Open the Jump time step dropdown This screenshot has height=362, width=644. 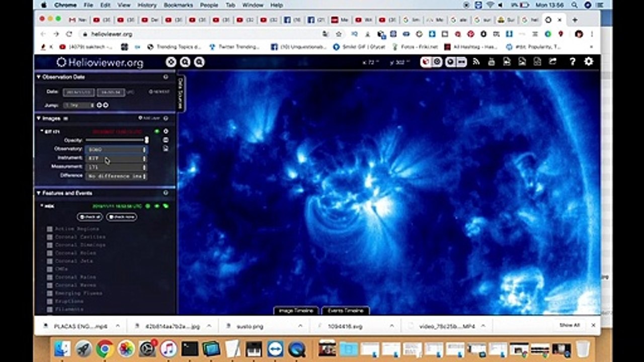78,105
